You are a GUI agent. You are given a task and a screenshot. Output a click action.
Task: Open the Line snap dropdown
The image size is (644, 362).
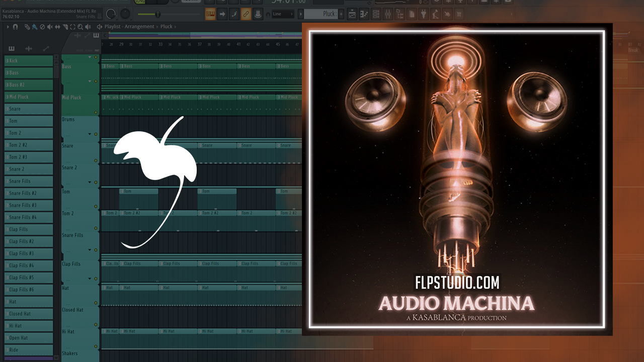pos(284,14)
